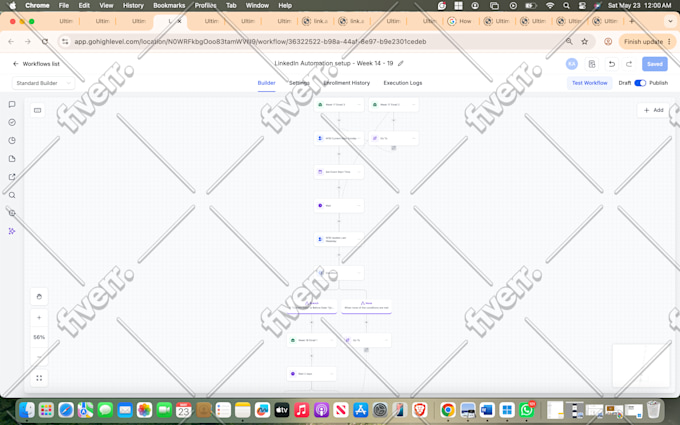Open the clock stats icon in the sidebar
680x425 pixels.
12,141
